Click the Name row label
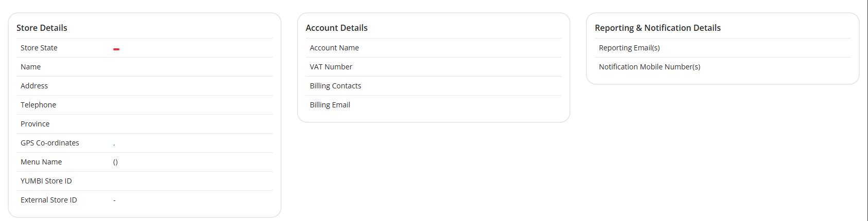This screenshot has height=221, width=868. tap(30, 67)
